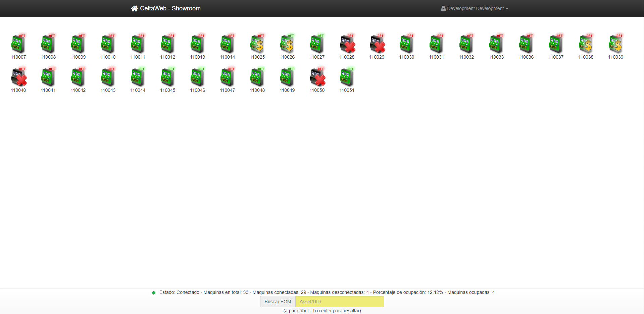This screenshot has width=644, height=314.
Task: Select slot machine 110008 icon
Action: click(x=48, y=44)
